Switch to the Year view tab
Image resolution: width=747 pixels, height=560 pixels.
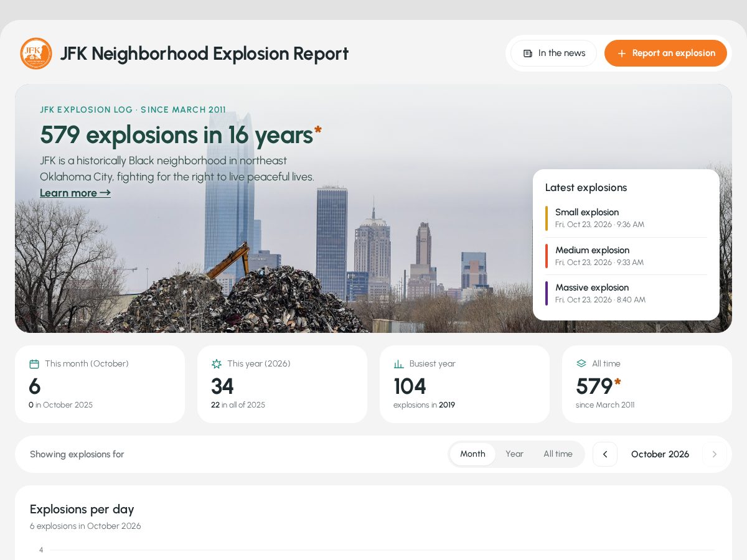[x=514, y=454]
